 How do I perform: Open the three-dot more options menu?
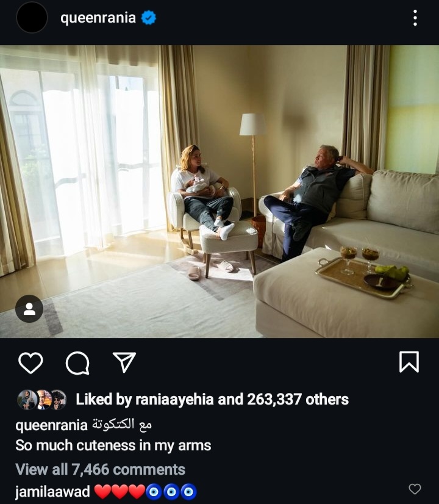pos(415,18)
